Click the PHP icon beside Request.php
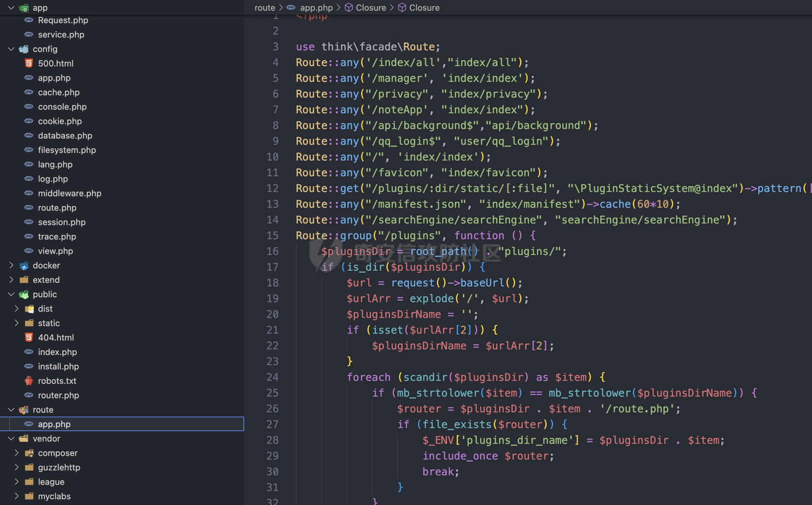The image size is (812, 505). pos(29,20)
